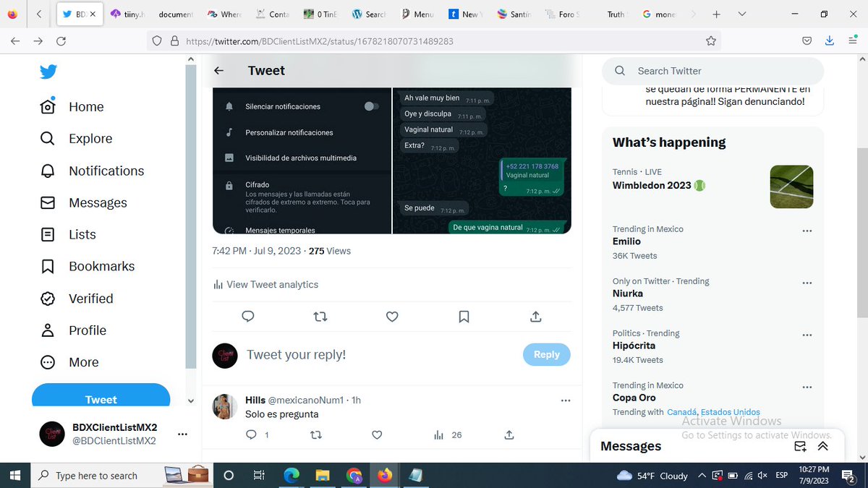The width and height of the screenshot is (868, 488).
Task: Click Firefox back navigation arrow
Action: pos(15,41)
